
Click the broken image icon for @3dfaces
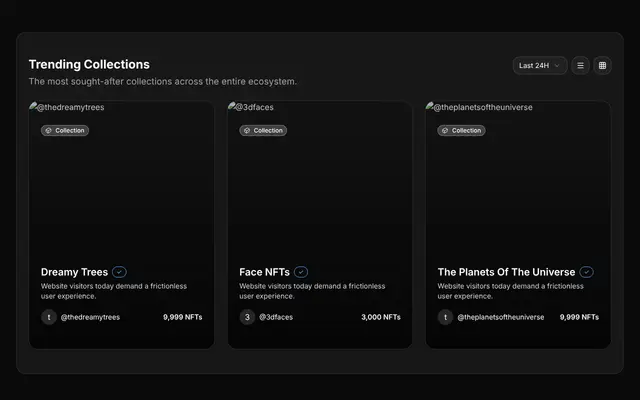tap(232, 107)
